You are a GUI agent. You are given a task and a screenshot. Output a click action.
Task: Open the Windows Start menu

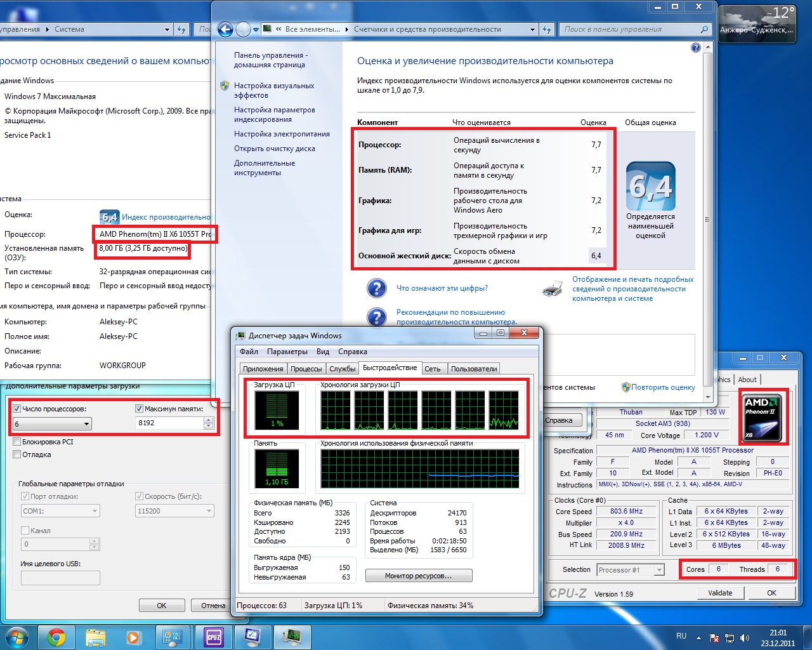click(16, 637)
